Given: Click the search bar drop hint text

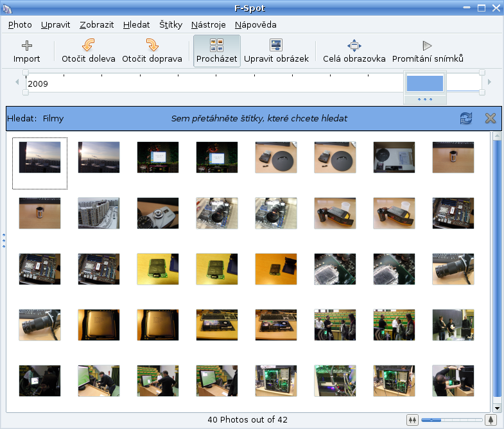Looking at the screenshot, I should 259,119.
